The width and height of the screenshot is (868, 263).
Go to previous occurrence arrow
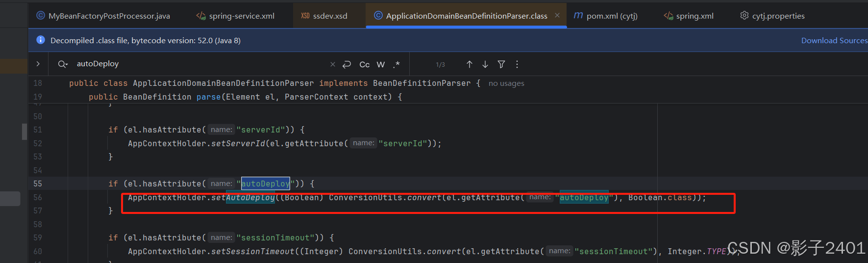tap(470, 64)
